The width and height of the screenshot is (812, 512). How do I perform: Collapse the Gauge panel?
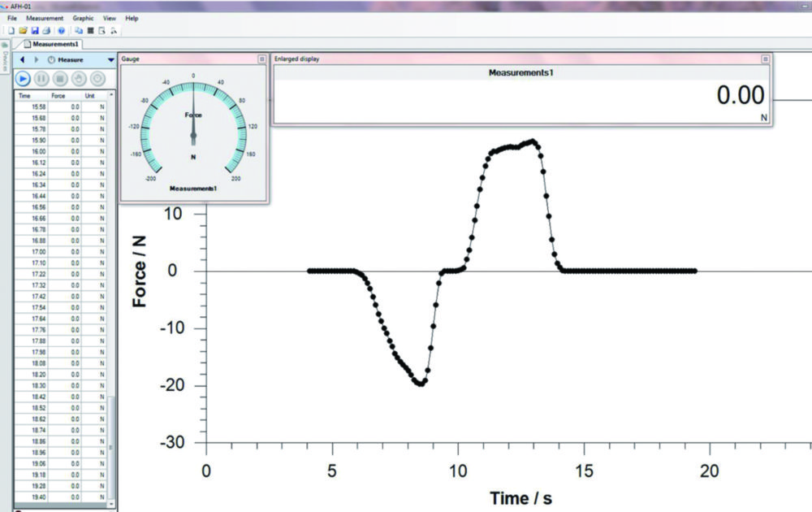click(x=261, y=59)
